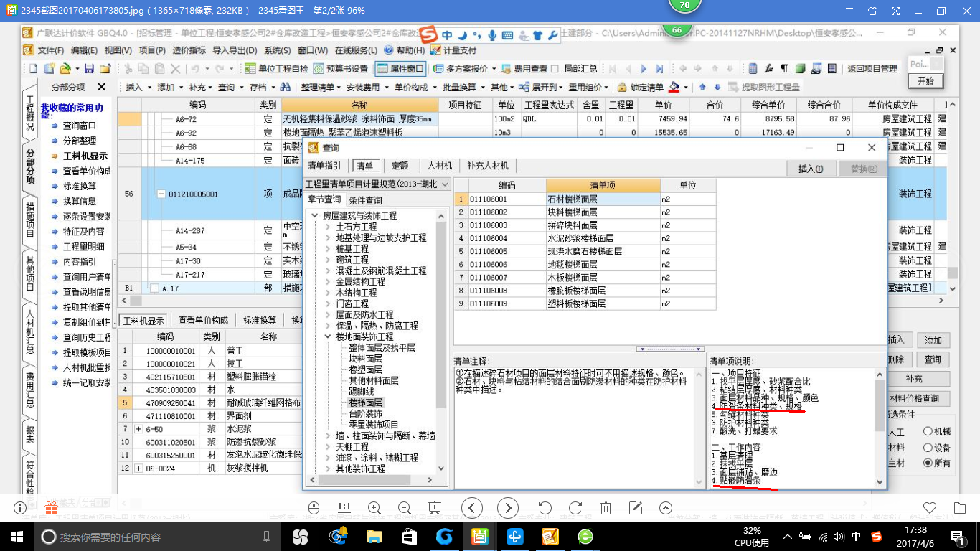Screen dimensions: 980x551
Task: Open the 在线服务(L) menu
Action: tap(356, 50)
